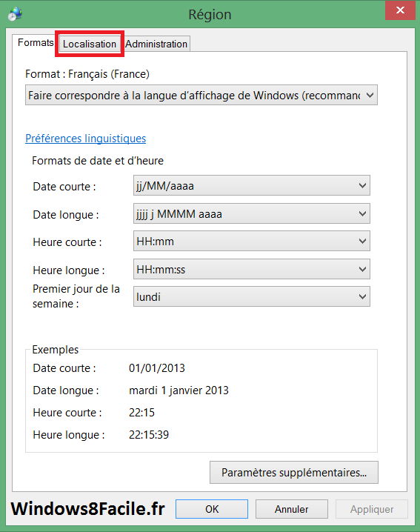Open the Date longue format dropdown
The image size is (420, 532).
251,213
